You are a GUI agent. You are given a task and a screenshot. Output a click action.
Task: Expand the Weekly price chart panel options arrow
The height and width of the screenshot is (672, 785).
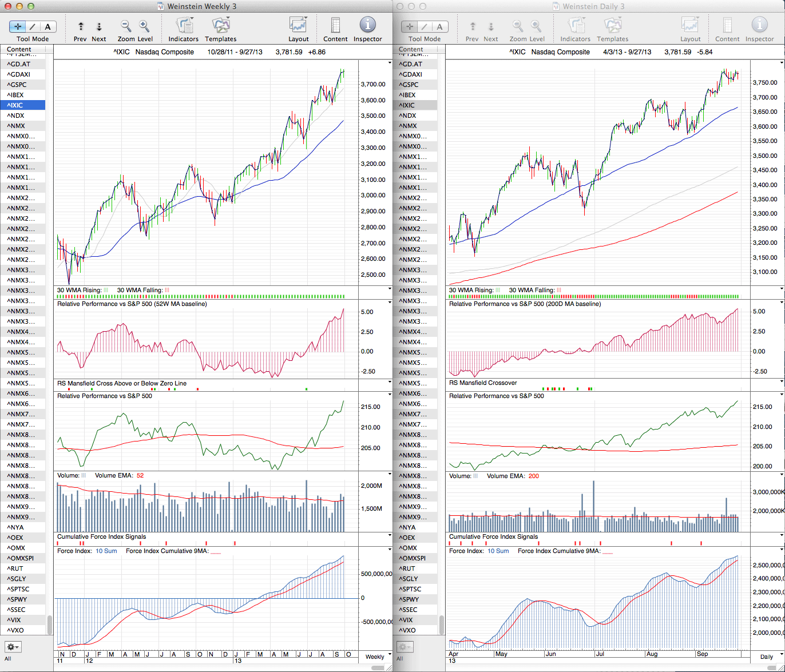click(390, 61)
